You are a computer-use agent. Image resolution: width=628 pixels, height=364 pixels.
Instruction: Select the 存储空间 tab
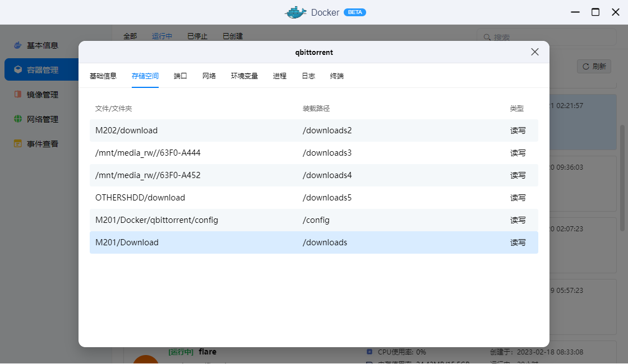145,76
